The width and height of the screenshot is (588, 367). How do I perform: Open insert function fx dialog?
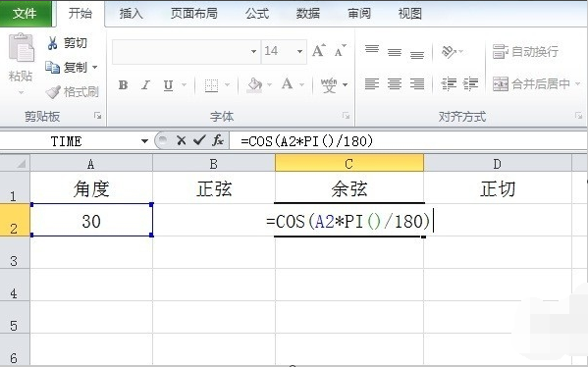pyautogui.click(x=218, y=140)
